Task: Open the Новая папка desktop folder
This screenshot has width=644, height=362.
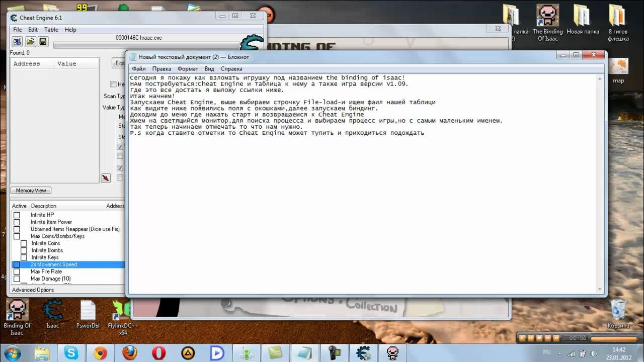Action: [583, 20]
